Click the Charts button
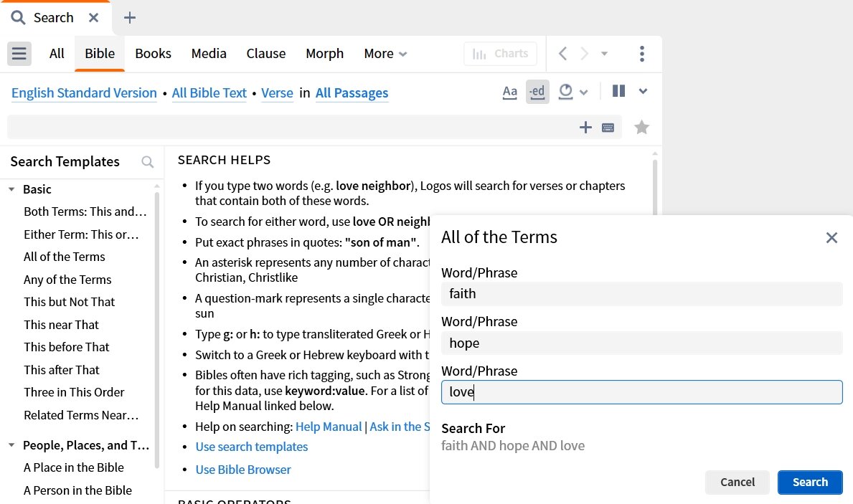The height and width of the screenshot is (504, 853). point(501,53)
